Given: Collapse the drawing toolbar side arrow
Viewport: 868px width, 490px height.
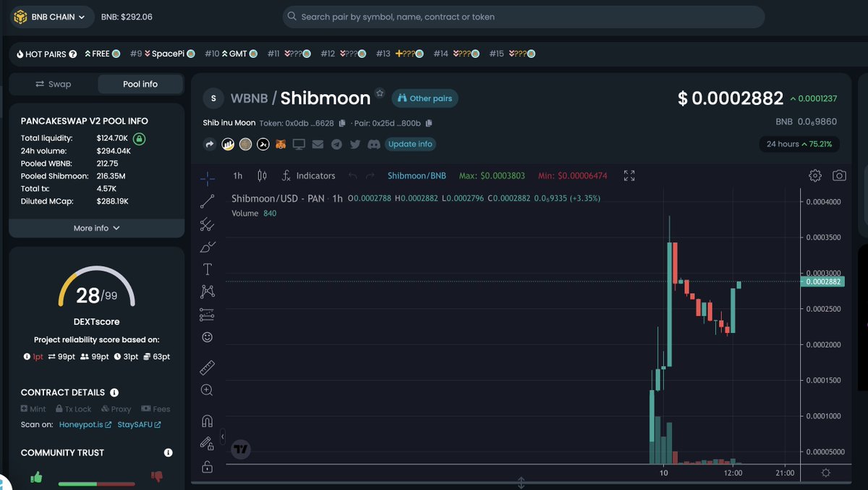Looking at the screenshot, I should point(222,437).
